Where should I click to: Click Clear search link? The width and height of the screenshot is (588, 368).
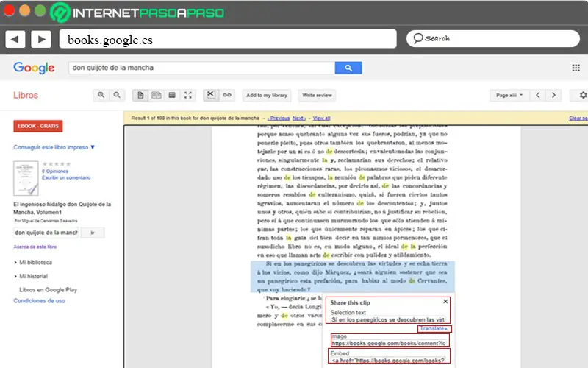click(x=578, y=118)
